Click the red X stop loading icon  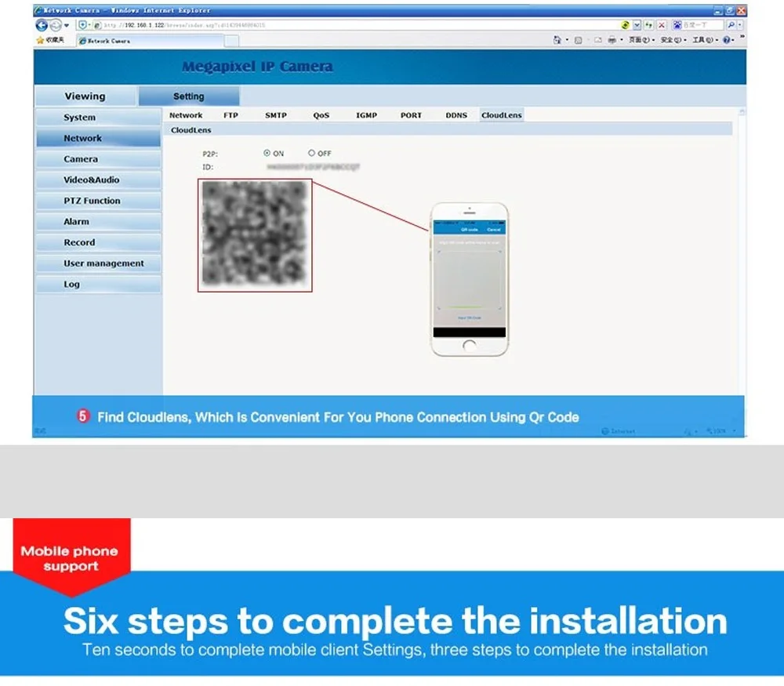(662, 25)
